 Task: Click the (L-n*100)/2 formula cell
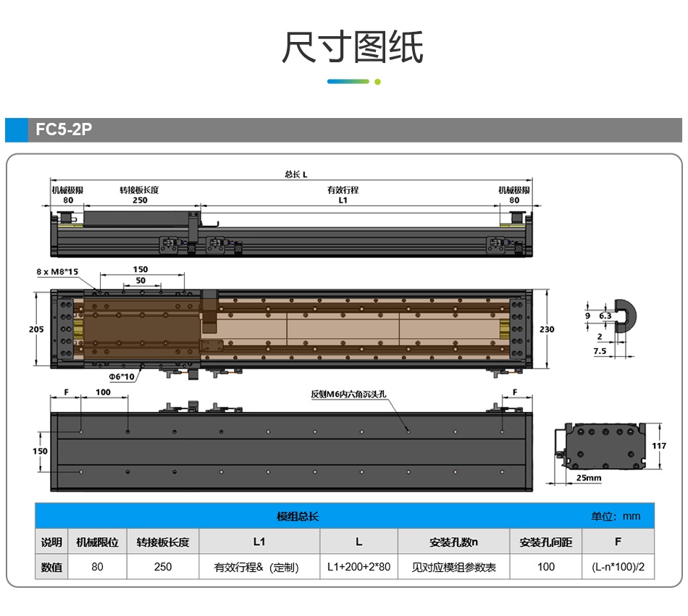click(618, 567)
